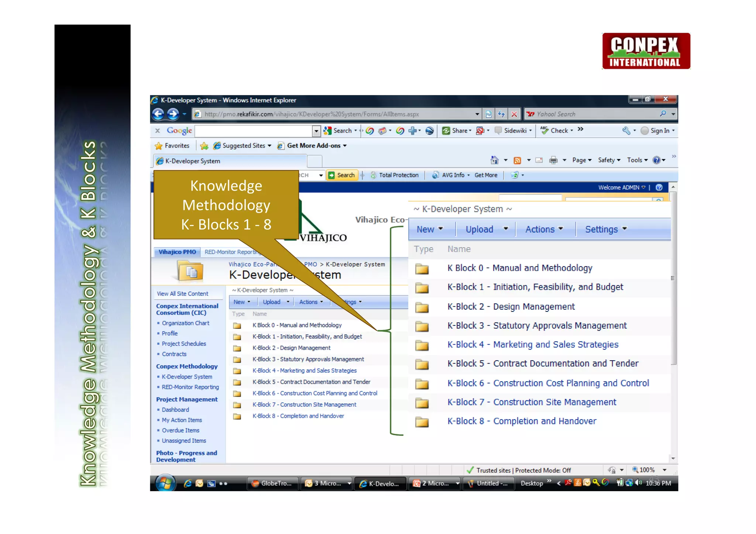Viewport: 756px width, 534px height.
Task: Open the Safety menu dropdown
Action: pyautogui.click(x=609, y=160)
